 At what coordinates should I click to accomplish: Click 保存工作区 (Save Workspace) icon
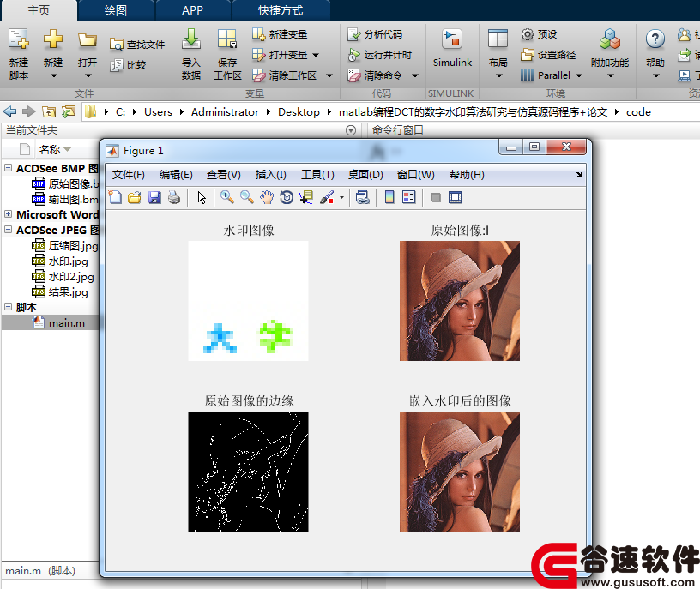[x=226, y=39]
